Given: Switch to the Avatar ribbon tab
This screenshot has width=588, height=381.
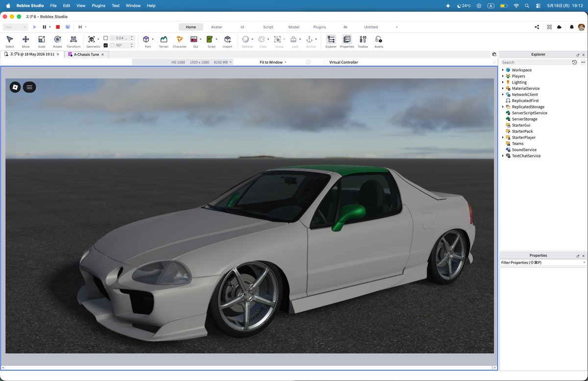Looking at the screenshot, I should click(x=216, y=27).
